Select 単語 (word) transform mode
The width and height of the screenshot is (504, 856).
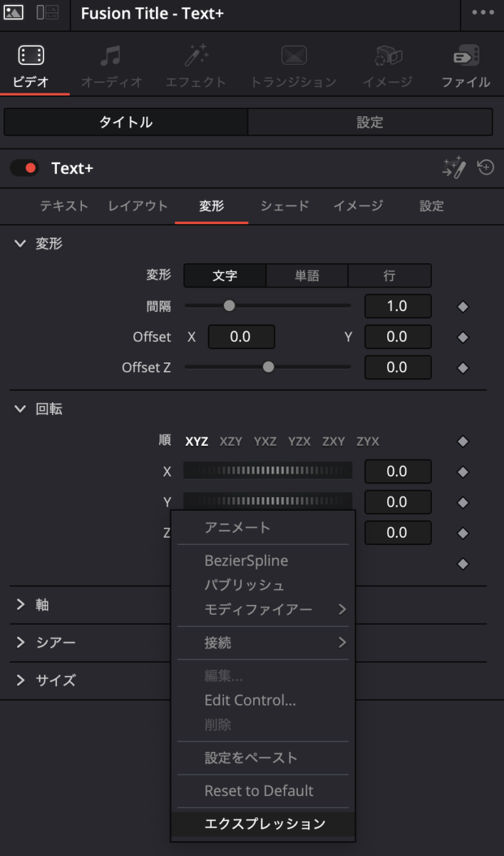(x=307, y=275)
